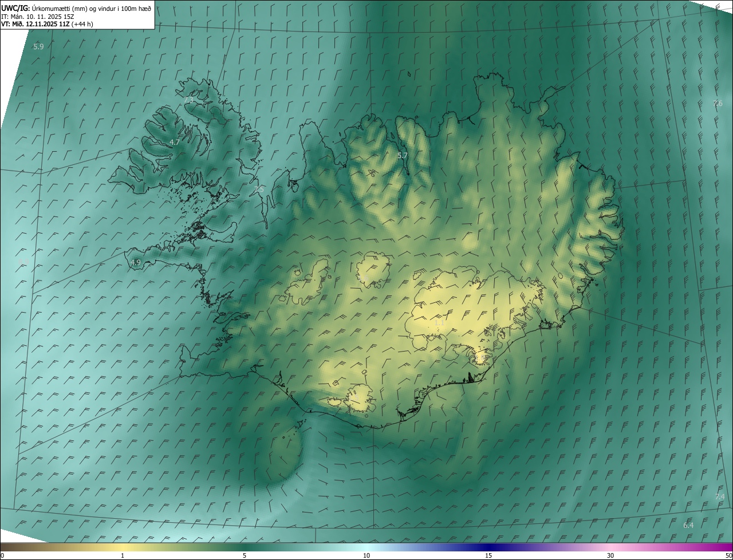The width and height of the screenshot is (733, 560).
Task: Click the 4.9 value label on Snæfellsnes
Action: click(x=135, y=262)
